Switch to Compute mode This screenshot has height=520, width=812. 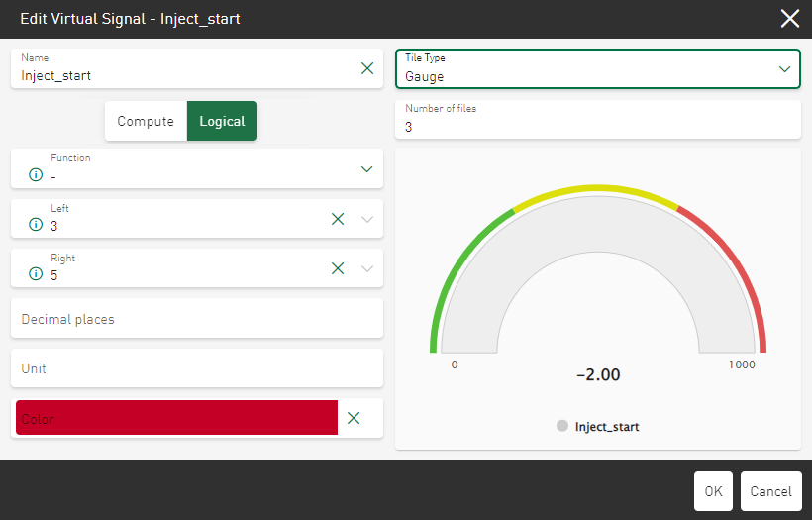click(146, 121)
